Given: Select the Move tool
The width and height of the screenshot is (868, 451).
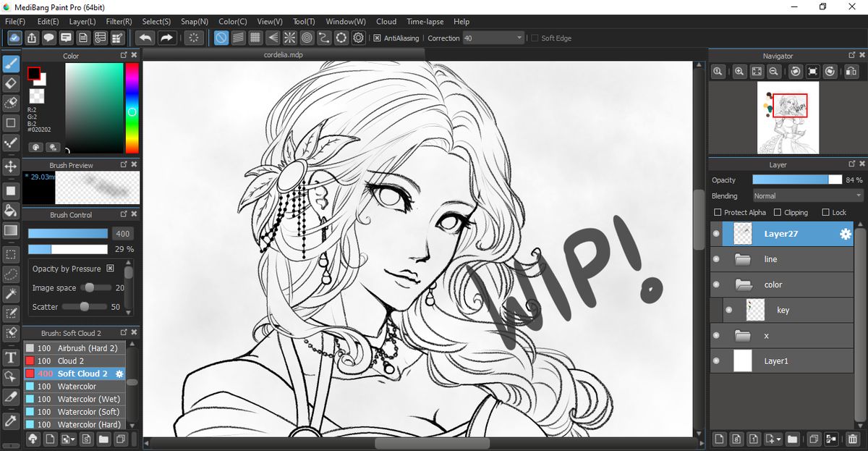Looking at the screenshot, I should coord(11,166).
